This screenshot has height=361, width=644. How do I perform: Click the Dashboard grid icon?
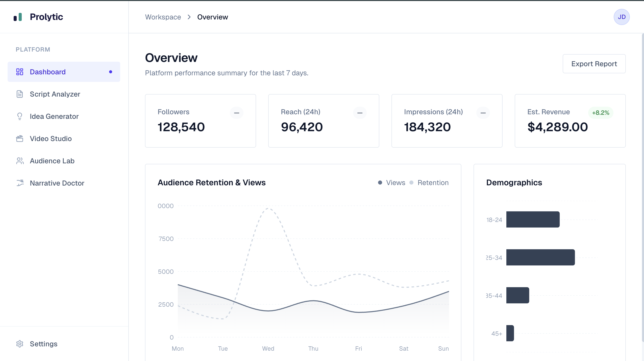click(20, 72)
